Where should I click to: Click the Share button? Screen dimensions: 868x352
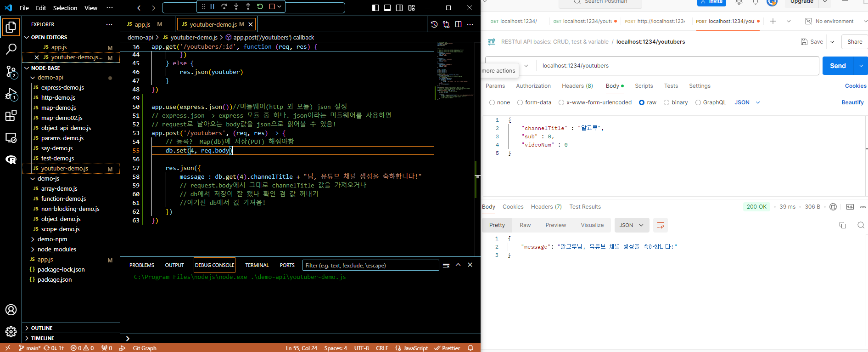coord(854,42)
